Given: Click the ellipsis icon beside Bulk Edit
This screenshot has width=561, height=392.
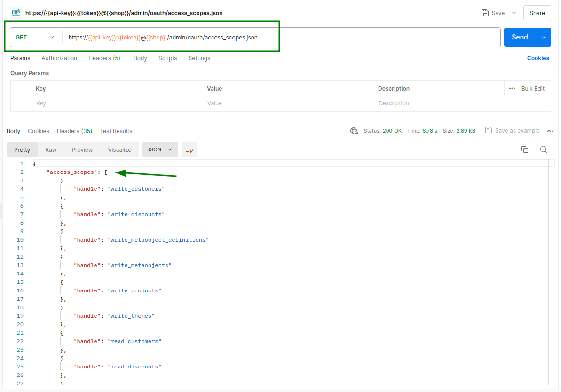Looking at the screenshot, I should click(512, 88).
